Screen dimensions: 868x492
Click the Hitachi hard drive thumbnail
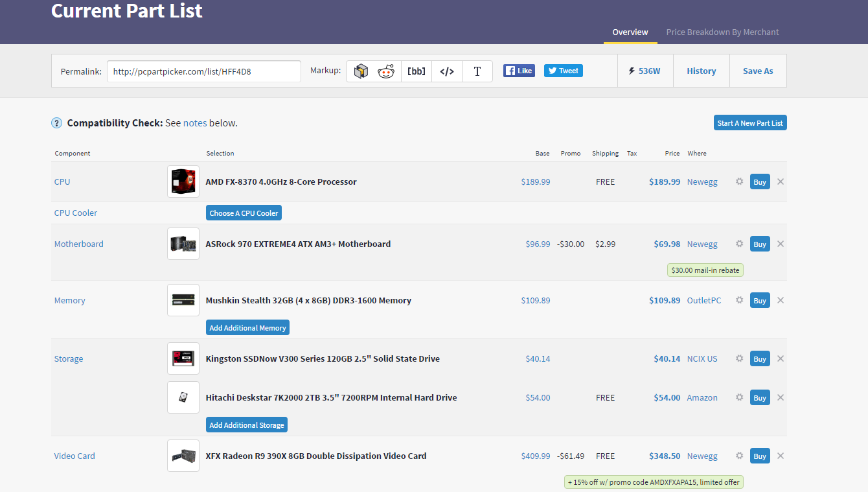[183, 397]
